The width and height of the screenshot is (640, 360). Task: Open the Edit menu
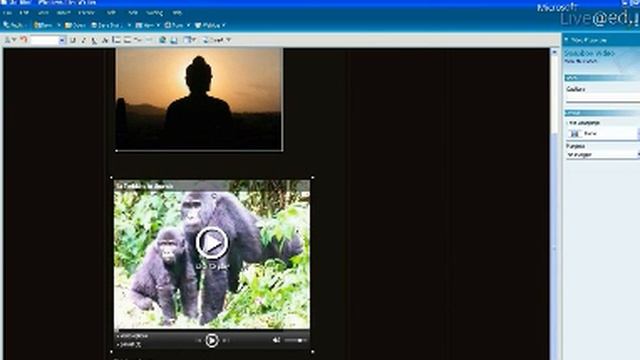pos(24,13)
